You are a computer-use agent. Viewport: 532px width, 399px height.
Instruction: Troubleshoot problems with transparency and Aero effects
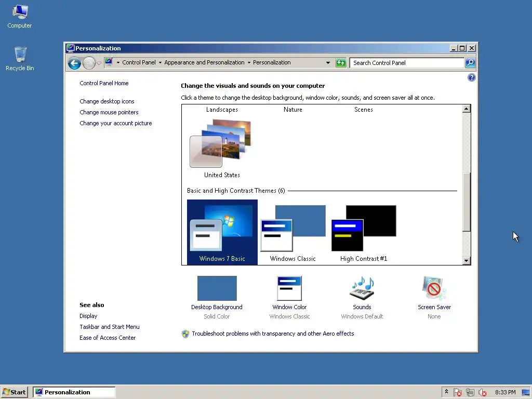273,334
